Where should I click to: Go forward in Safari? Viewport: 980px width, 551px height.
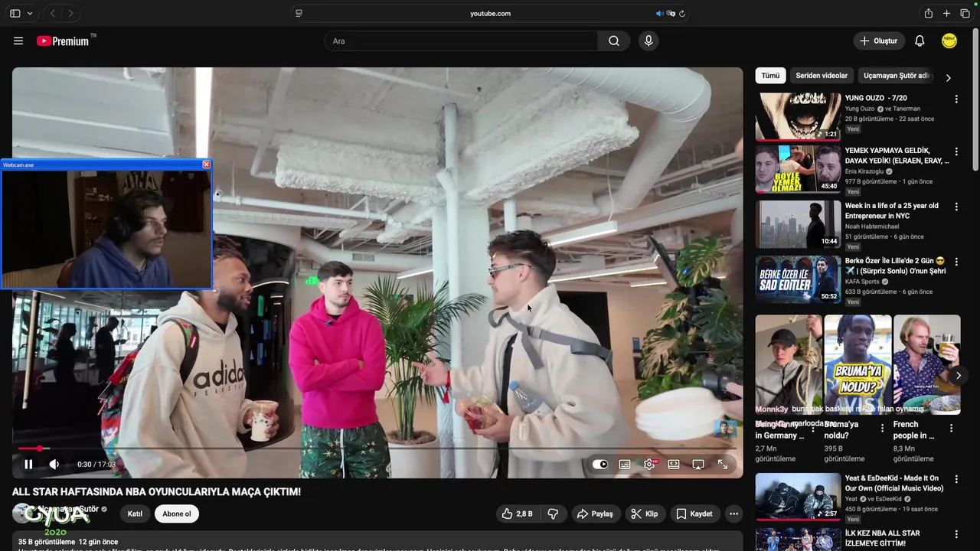[70, 13]
